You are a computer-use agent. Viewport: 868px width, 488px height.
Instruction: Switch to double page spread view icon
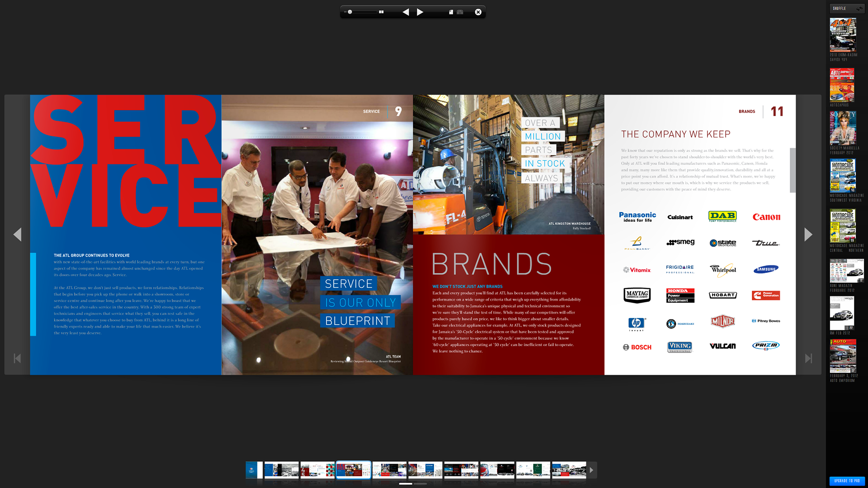460,12
